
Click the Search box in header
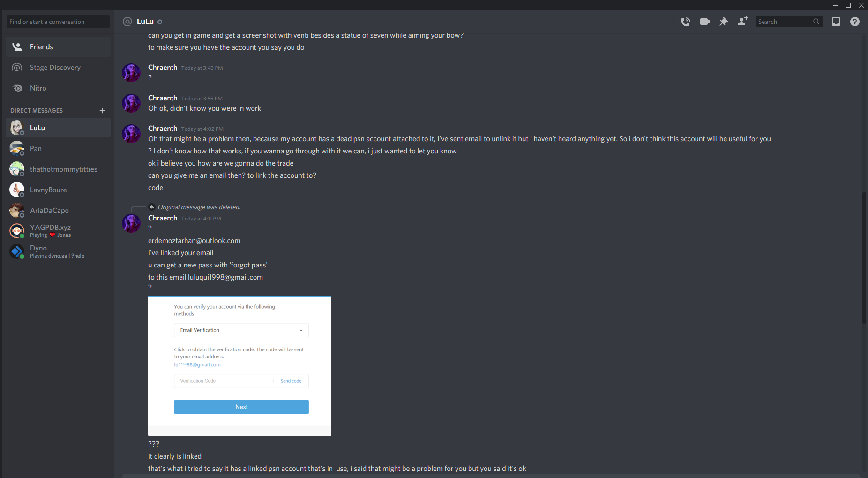(x=789, y=22)
